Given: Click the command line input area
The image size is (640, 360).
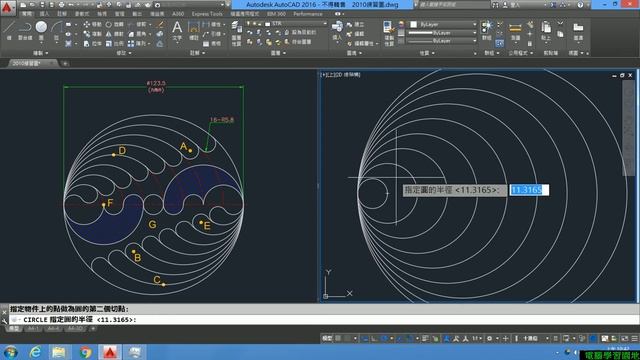Looking at the screenshot, I should point(324,320).
